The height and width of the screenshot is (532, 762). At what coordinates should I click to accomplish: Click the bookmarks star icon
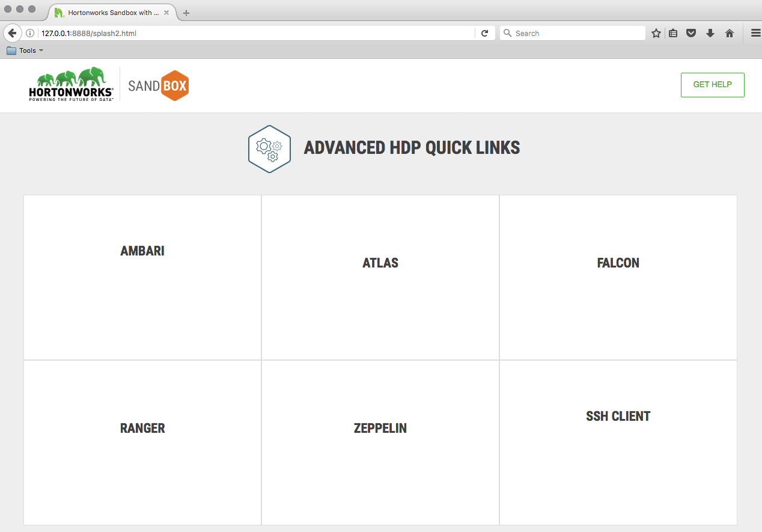656,33
